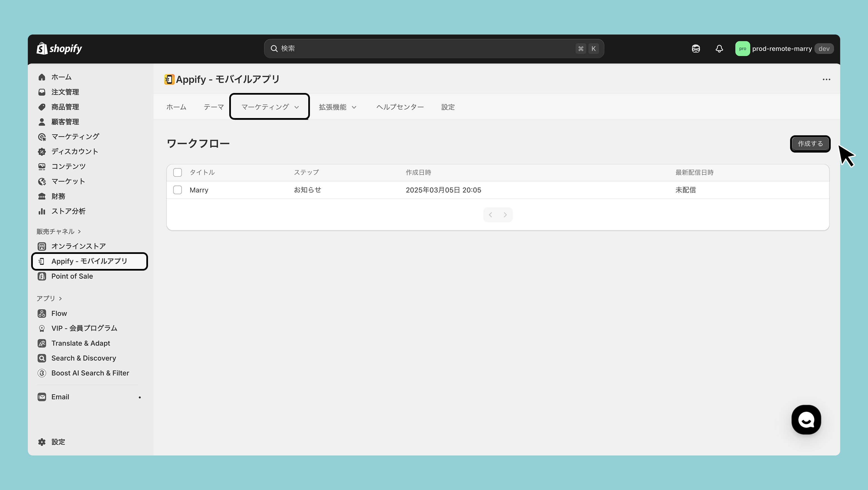The width and height of the screenshot is (868, 490).
Task: Open the Email app icon
Action: click(x=42, y=396)
